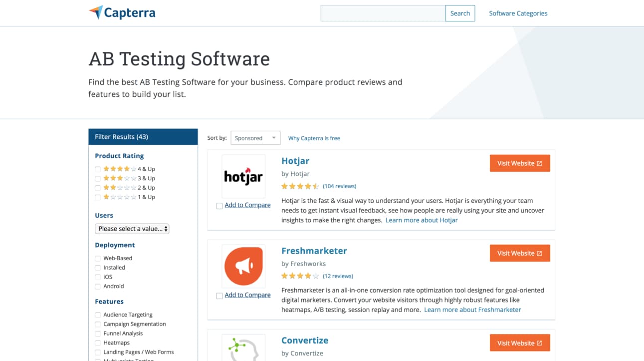
Task: Tick Heatmaps feature
Action: 98,343
